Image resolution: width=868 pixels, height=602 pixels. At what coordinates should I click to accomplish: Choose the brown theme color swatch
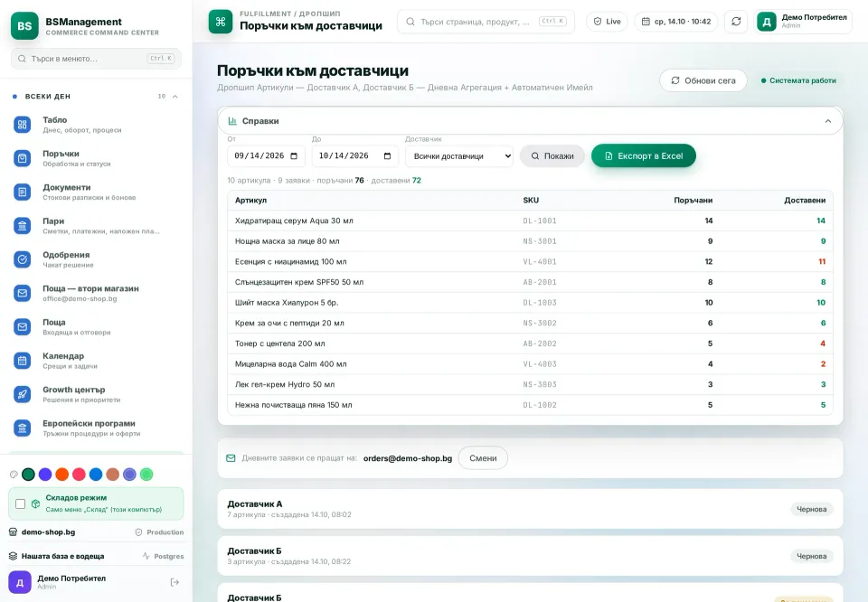click(x=113, y=475)
